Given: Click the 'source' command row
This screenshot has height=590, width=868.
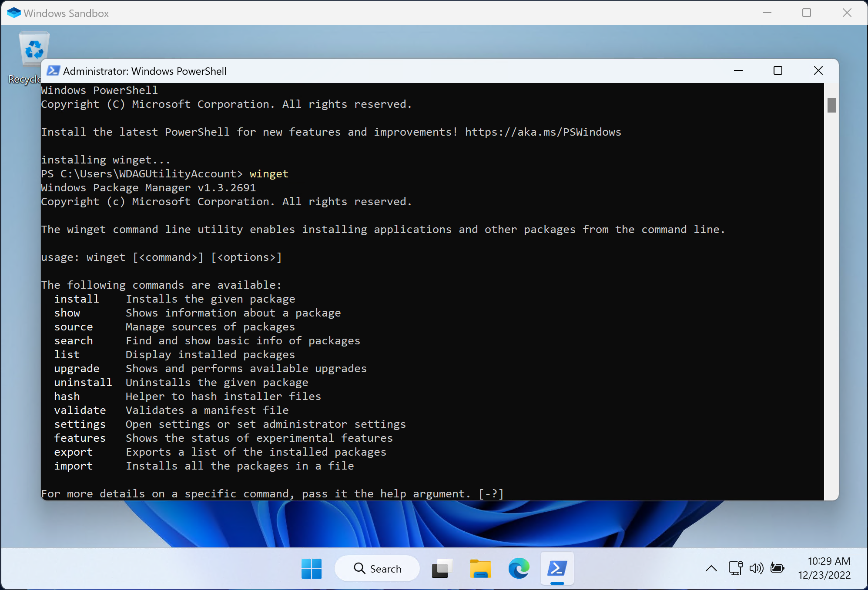Looking at the screenshot, I should tap(175, 327).
